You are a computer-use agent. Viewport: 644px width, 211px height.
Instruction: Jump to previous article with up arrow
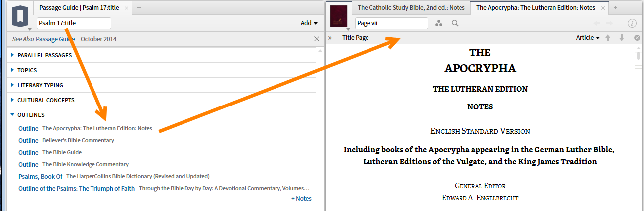607,38
